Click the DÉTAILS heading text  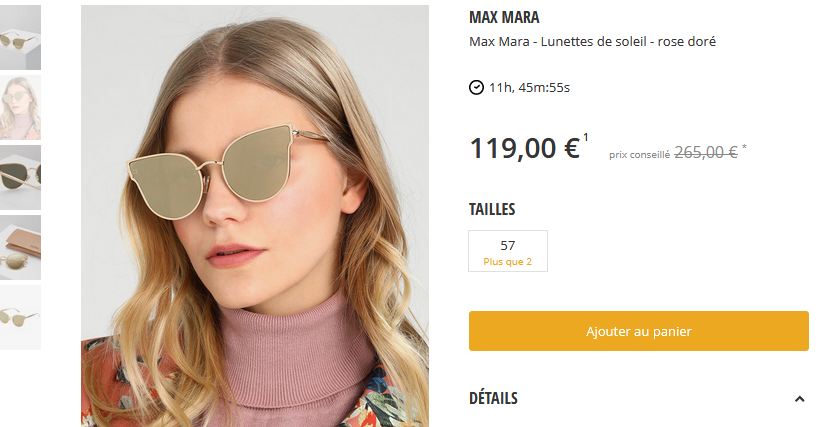tap(493, 398)
